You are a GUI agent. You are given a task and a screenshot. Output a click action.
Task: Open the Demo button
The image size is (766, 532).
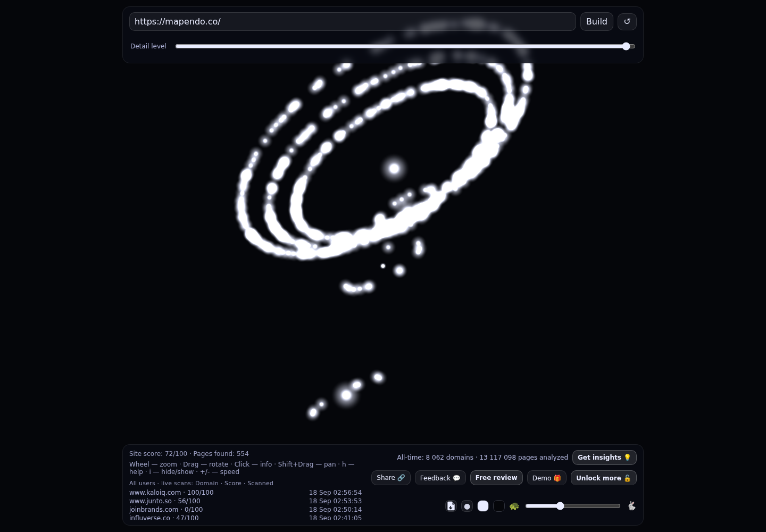coord(547,478)
